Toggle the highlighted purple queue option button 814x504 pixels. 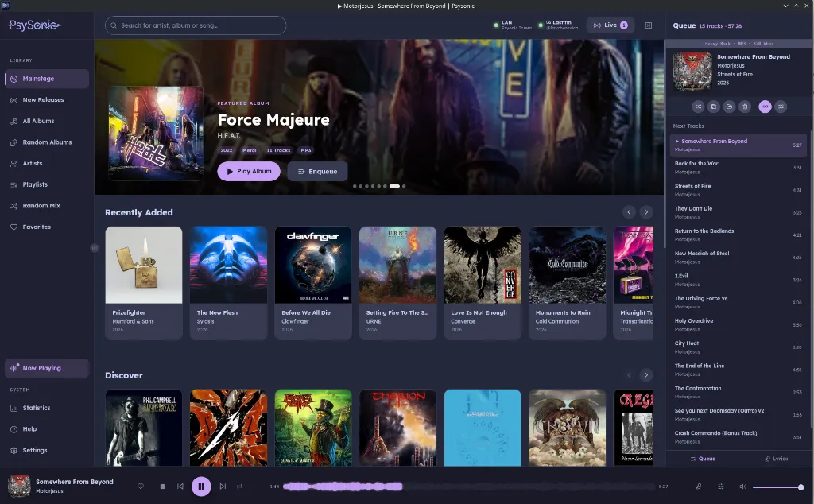tap(765, 106)
